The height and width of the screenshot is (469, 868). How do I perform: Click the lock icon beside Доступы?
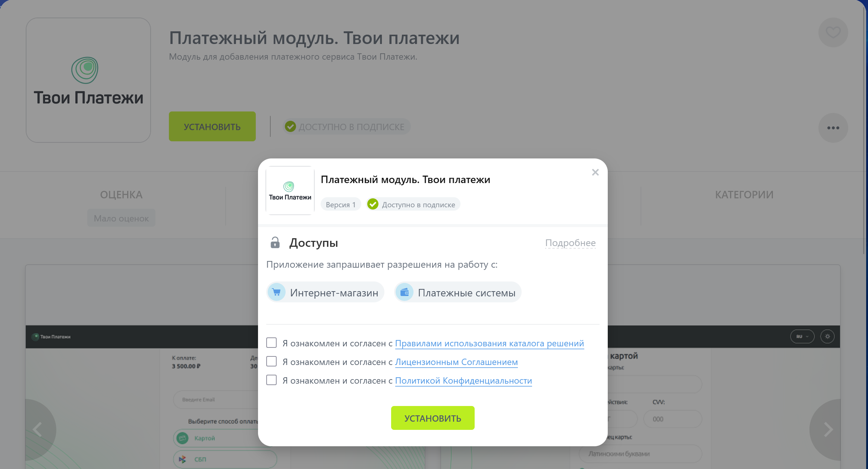coord(275,243)
